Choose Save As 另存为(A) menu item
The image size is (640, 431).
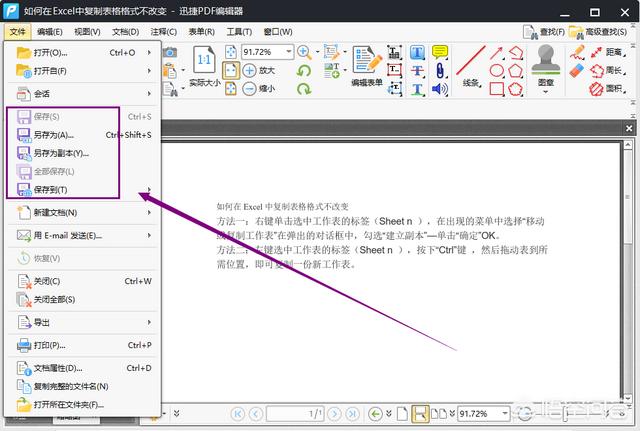click(83, 135)
